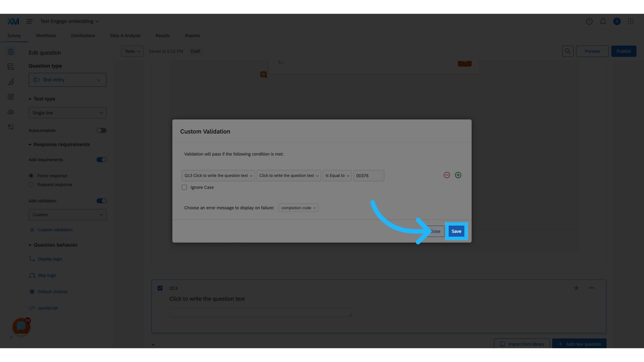Click the Q13 star validation icon
644x362 pixels.
576,288
